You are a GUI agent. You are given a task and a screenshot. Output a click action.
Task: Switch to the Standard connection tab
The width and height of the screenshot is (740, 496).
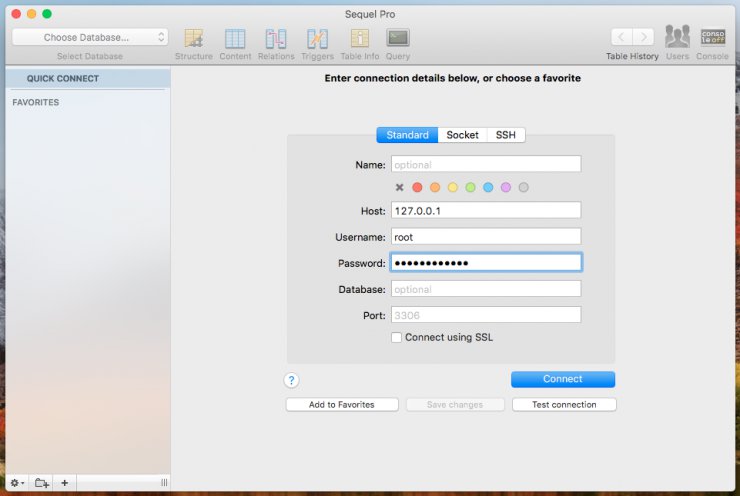[407, 135]
